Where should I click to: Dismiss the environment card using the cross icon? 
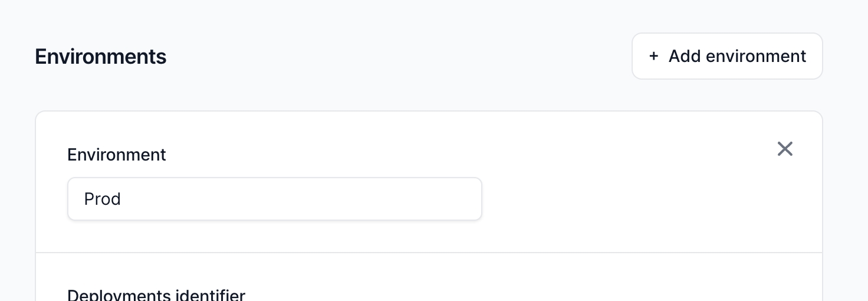click(785, 149)
